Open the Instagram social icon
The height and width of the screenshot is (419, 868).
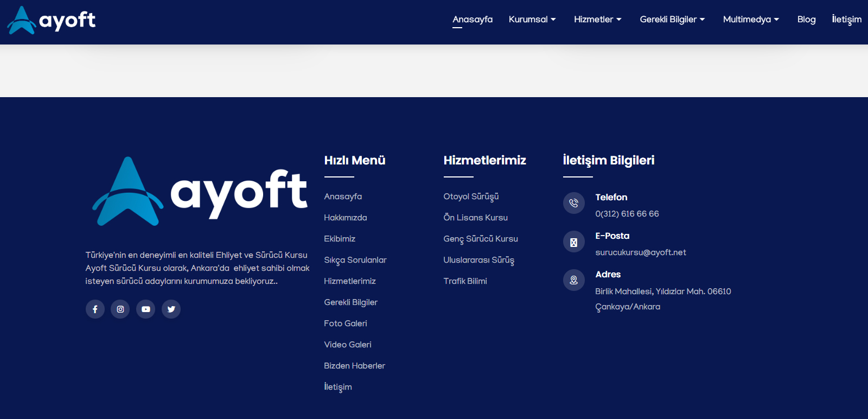point(120,309)
